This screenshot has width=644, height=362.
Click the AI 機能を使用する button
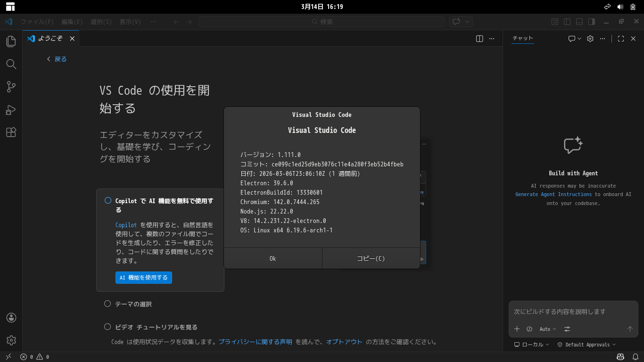tap(143, 277)
